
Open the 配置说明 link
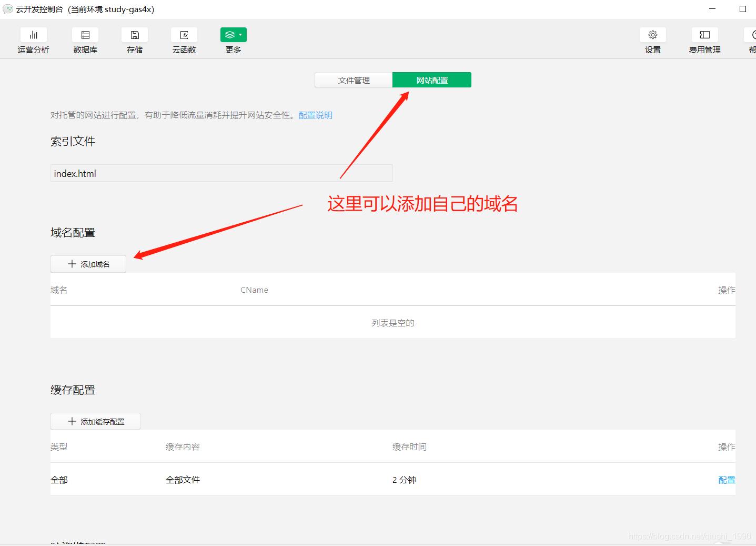[x=315, y=115]
